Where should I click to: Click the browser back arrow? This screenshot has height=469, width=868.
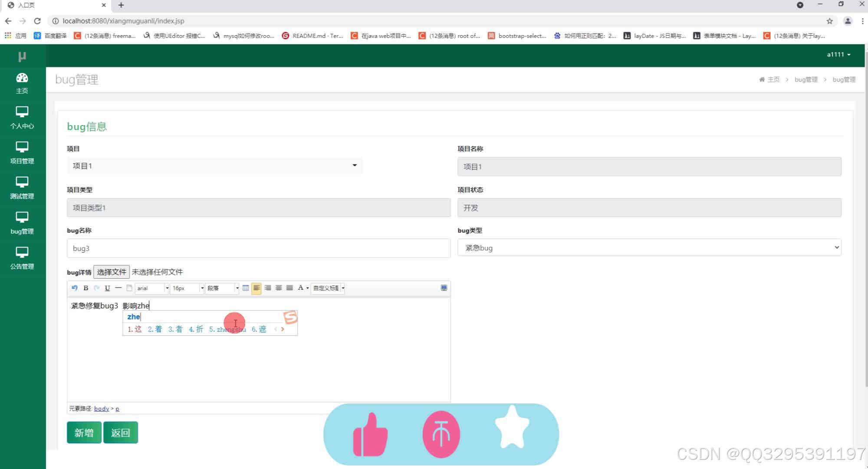click(8, 21)
